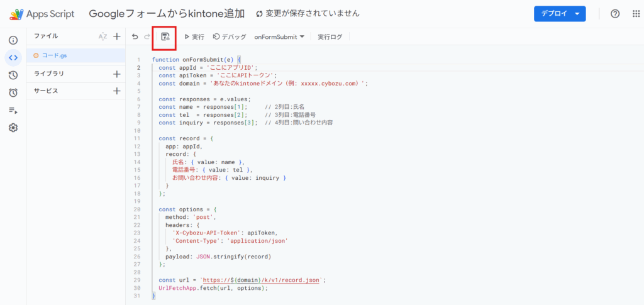
Task: Click the 氏名 field key on line 14
Action: coord(178,162)
